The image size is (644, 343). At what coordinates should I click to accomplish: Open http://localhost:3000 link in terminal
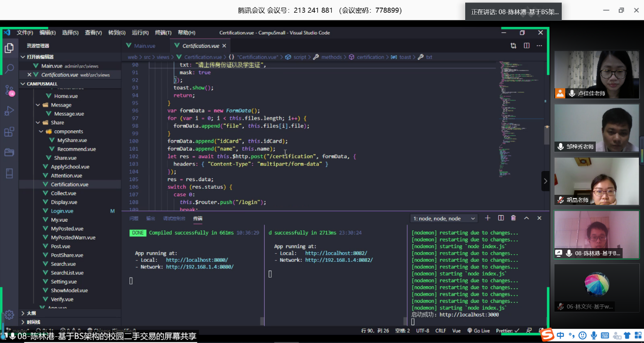[x=469, y=315]
